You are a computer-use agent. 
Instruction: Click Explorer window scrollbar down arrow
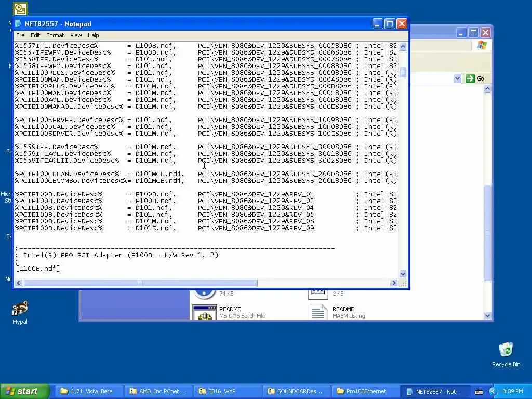487,315
